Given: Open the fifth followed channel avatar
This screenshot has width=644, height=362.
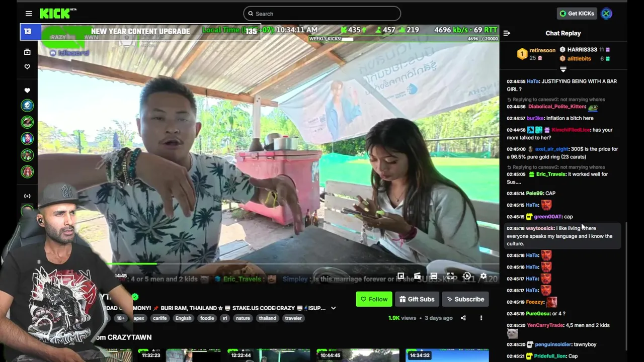Looking at the screenshot, I should click(27, 171).
